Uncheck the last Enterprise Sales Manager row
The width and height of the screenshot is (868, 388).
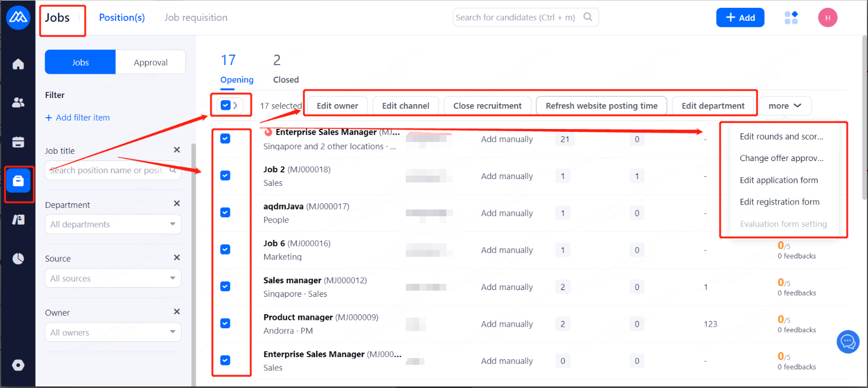tap(225, 360)
